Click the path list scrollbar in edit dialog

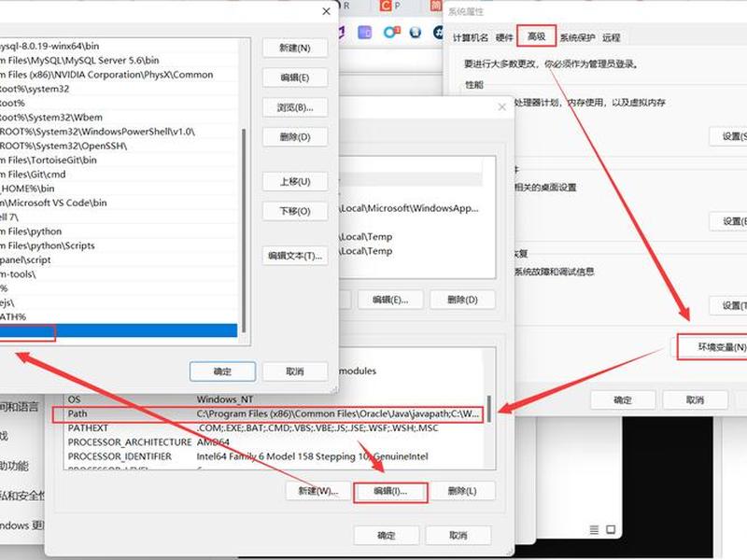pos(244,230)
